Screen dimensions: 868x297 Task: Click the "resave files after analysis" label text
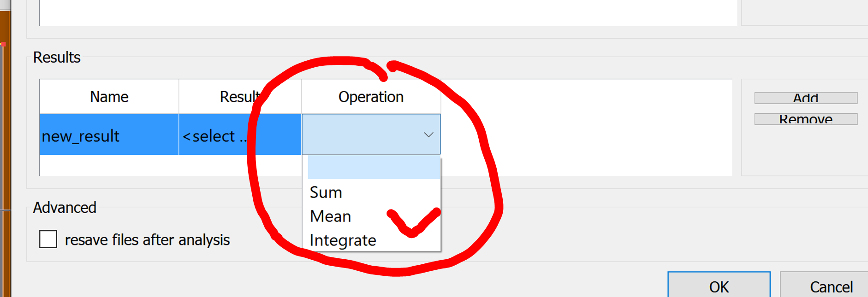pos(147,240)
